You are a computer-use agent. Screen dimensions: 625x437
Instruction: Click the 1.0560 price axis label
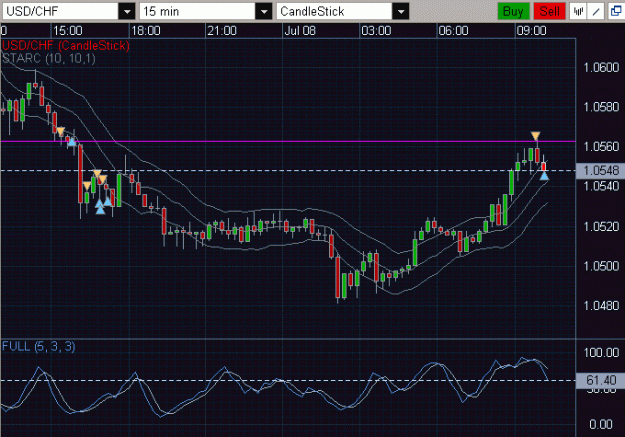click(601, 147)
